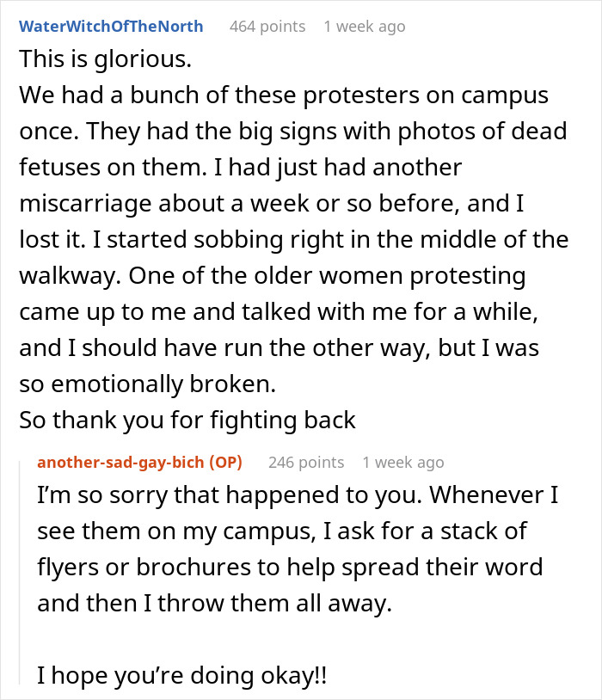Open the top comment's "1 week ago" timestamp
Viewport: 602px width, 700px height.
pyautogui.click(x=364, y=27)
